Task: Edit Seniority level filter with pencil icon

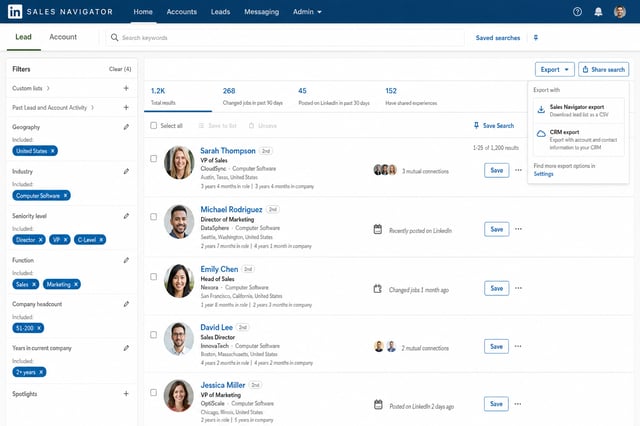Action: coord(126,216)
